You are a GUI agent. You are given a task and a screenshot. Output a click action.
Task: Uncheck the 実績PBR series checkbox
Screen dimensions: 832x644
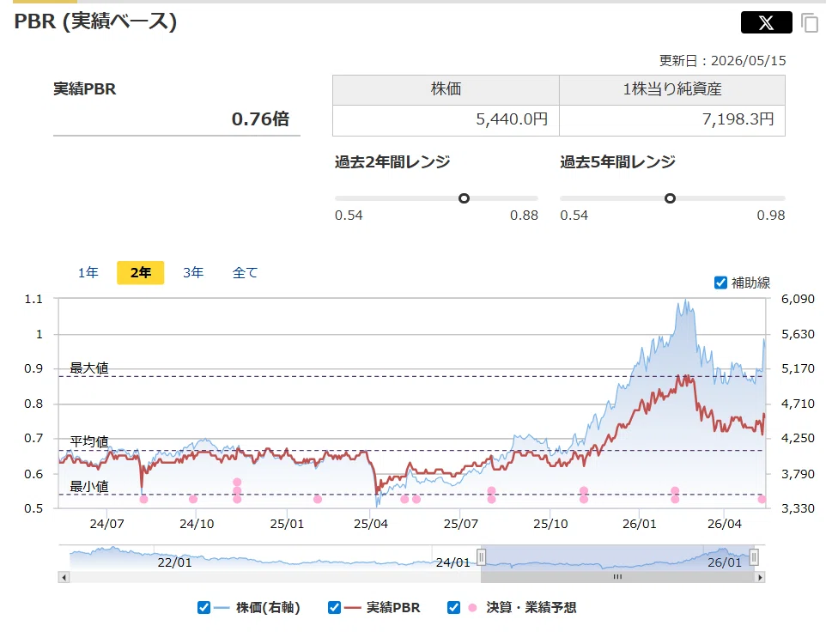[x=334, y=607]
